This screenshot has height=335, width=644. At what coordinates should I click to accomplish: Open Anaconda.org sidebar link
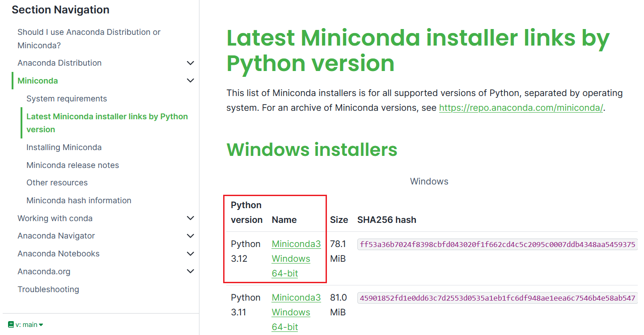(x=44, y=272)
